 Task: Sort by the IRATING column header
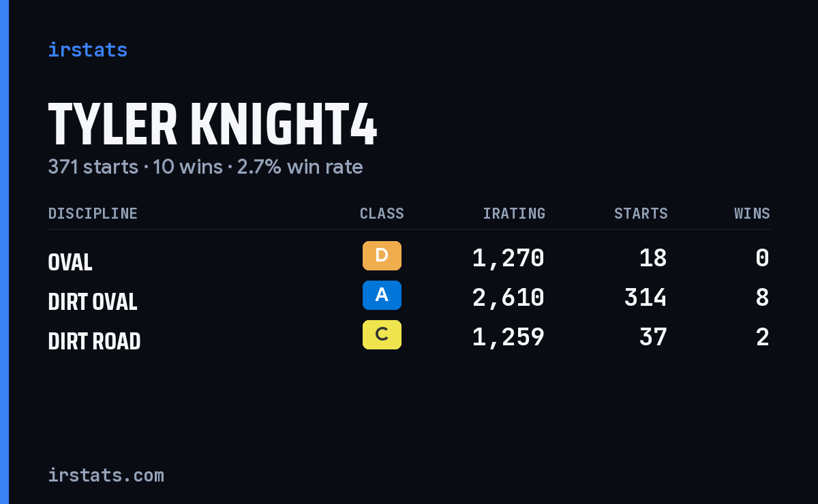click(514, 214)
